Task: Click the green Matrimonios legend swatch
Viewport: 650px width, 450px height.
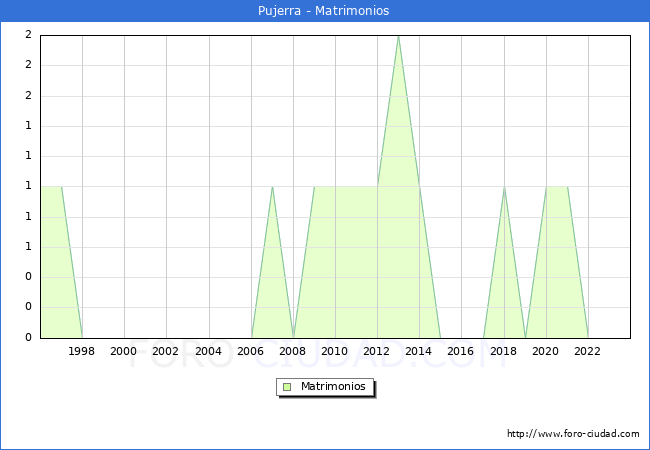Action: tap(287, 386)
